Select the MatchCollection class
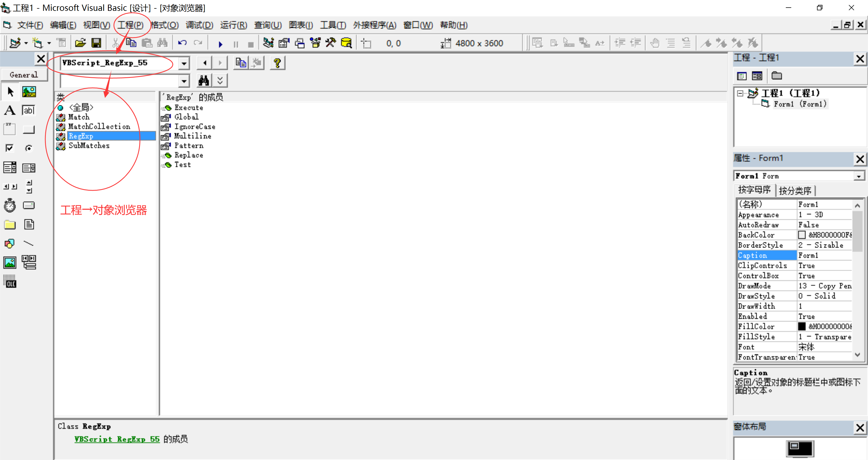Screen dimensions: 868x460 coord(99,127)
